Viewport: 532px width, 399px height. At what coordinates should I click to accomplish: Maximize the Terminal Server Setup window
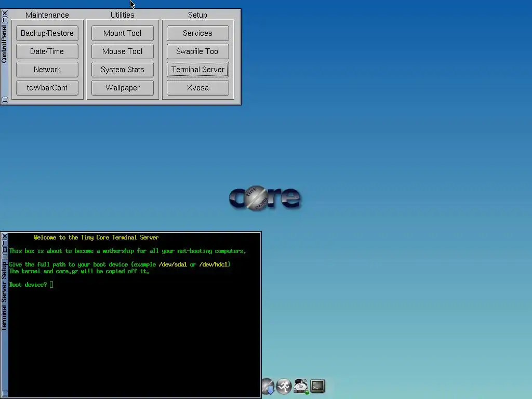[x=4, y=250]
